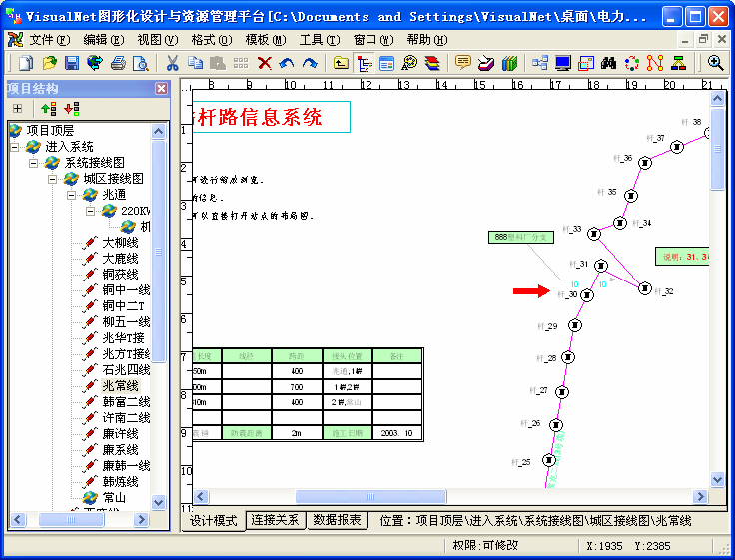This screenshot has width=735, height=560.
Task: Close the 项目结构 panel
Action: pyautogui.click(x=161, y=88)
